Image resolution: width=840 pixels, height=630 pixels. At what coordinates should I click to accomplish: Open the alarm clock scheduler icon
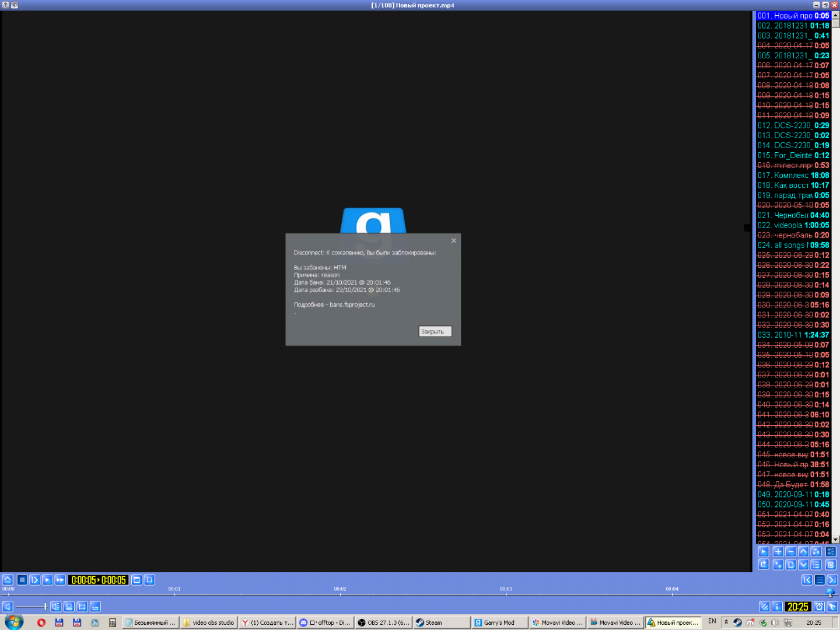click(x=819, y=607)
